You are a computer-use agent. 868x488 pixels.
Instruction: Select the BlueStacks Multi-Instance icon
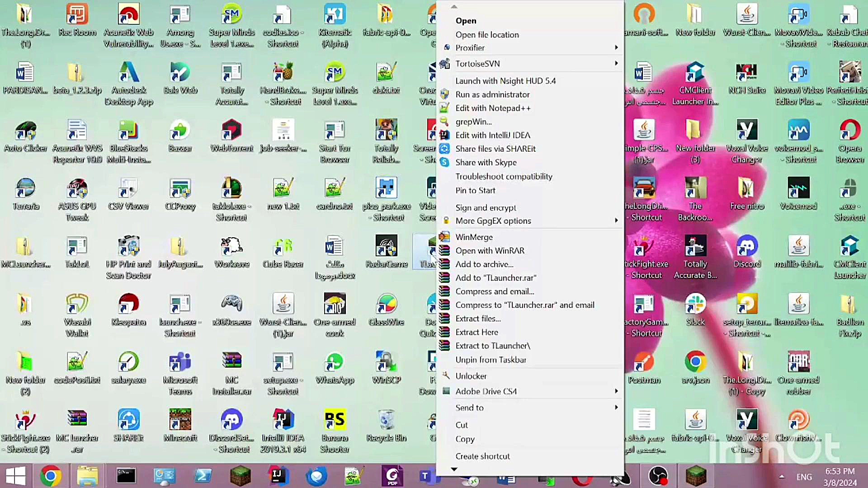click(x=129, y=141)
